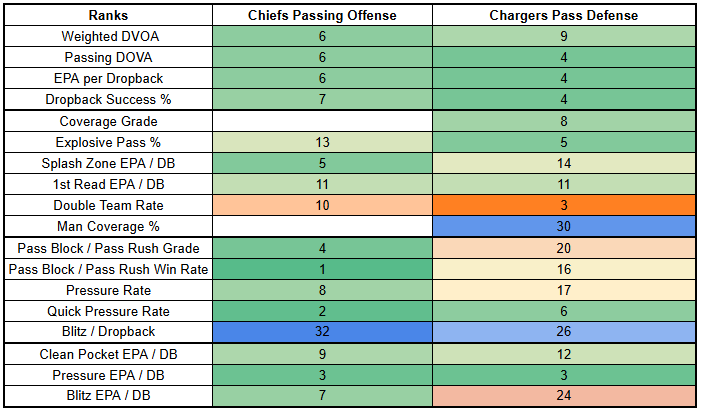This screenshot has height=412, width=701.
Task: Click the Chiefs Explosive Pass value 13
Action: (x=322, y=142)
